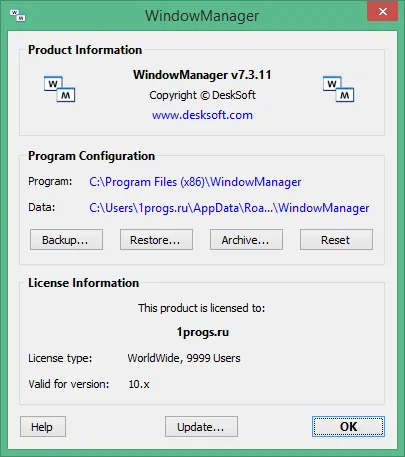Open Help from the dialog
Viewport: 405px width, 457px height.
click(43, 427)
